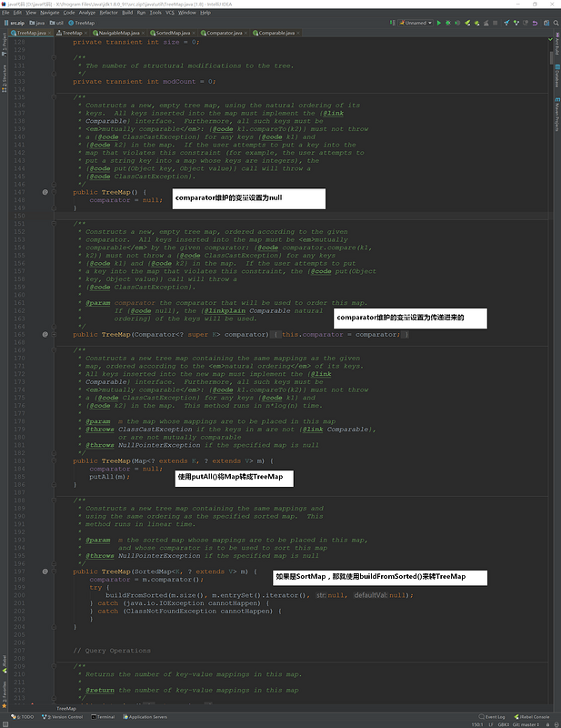Switch to NavigableMap.java tab
Viewport: 561px width, 728px height.
(119, 33)
